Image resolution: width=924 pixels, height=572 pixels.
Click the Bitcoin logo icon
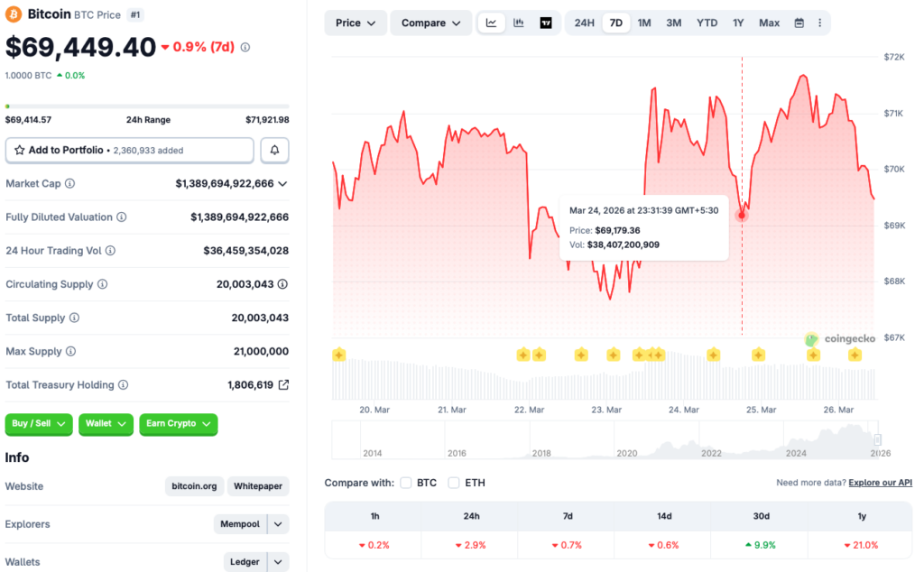click(12, 14)
